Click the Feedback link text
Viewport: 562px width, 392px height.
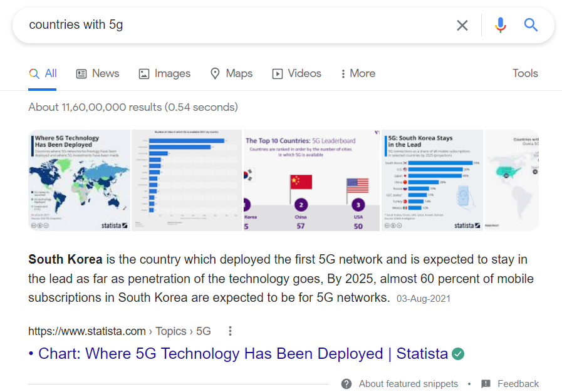(x=518, y=384)
